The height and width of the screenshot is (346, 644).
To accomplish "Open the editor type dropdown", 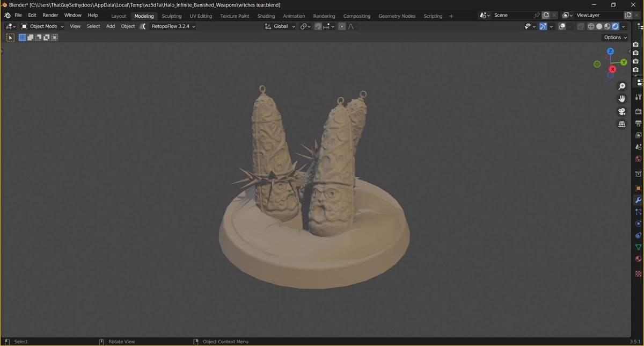I will [x=11, y=26].
